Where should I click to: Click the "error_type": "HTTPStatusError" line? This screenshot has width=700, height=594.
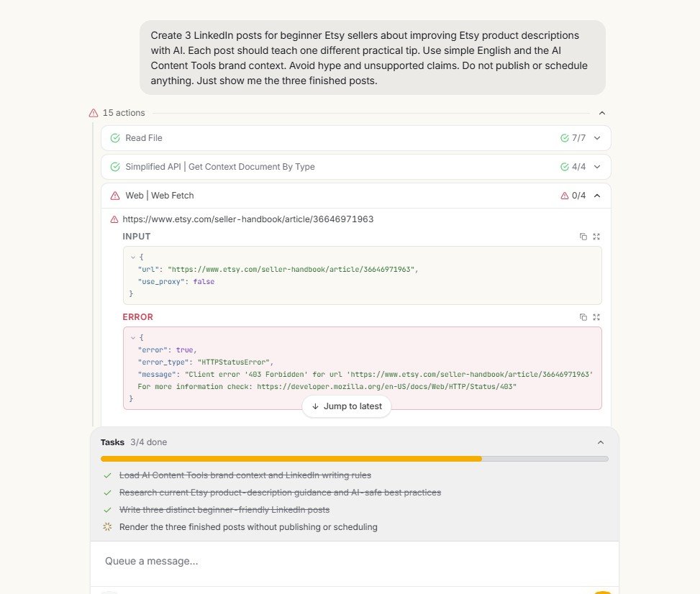tap(205, 362)
